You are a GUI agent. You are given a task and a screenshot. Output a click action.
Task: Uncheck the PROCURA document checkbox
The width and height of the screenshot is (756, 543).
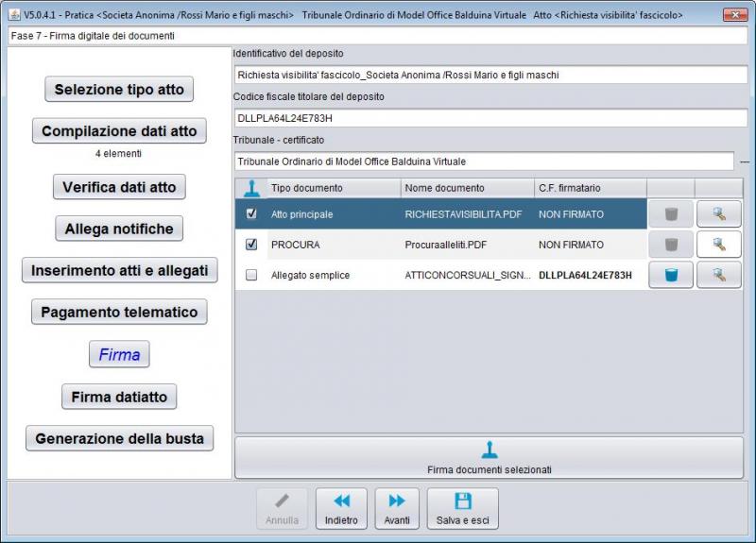point(251,245)
